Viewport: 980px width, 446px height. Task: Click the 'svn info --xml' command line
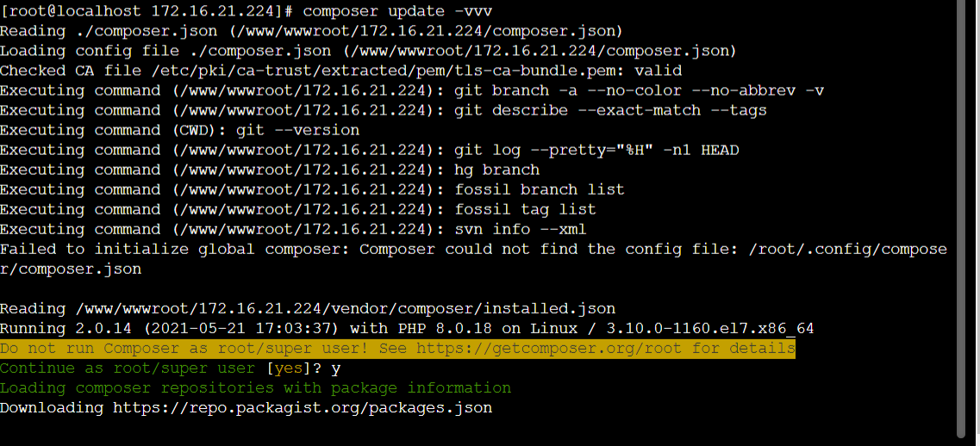click(293, 230)
